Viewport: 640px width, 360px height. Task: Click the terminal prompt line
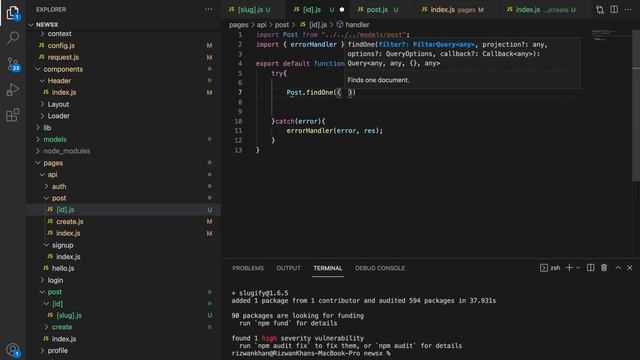[x=311, y=353]
